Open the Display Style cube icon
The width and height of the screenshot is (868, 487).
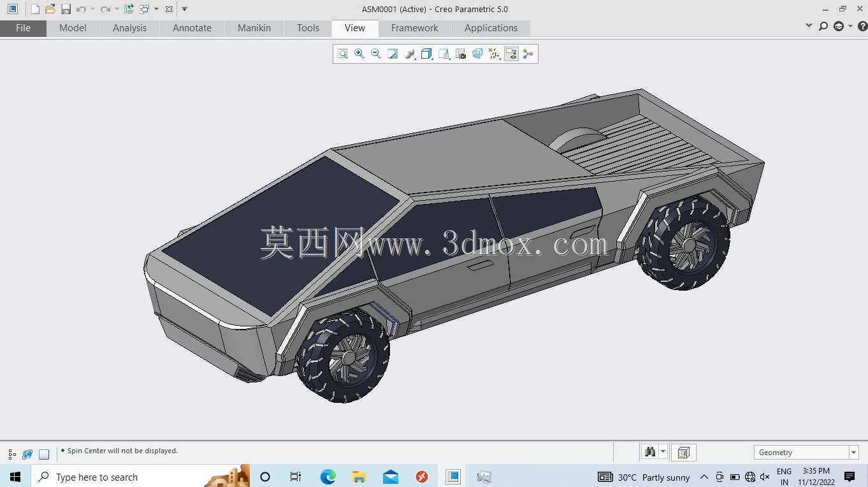click(x=426, y=54)
